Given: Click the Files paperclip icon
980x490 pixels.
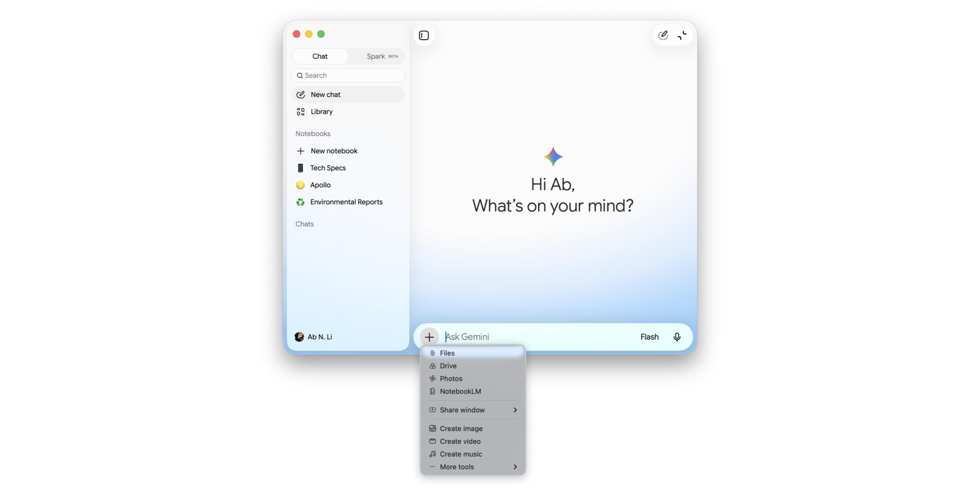Looking at the screenshot, I should pos(432,353).
